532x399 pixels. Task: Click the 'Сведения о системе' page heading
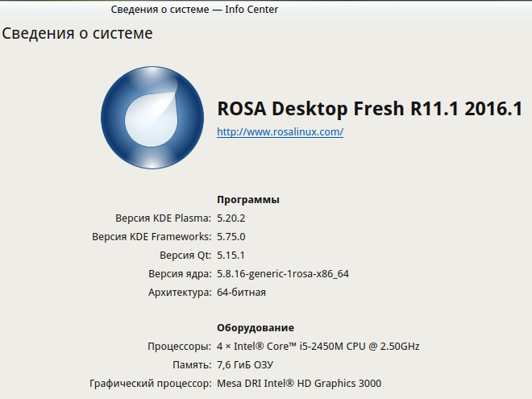[x=77, y=34]
